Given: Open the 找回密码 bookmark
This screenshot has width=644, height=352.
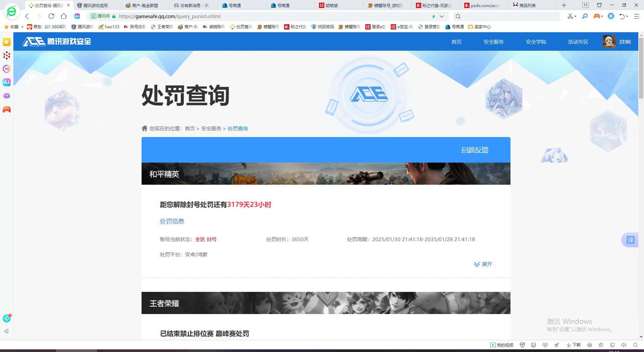Looking at the screenshot, I should click(323, 27).
